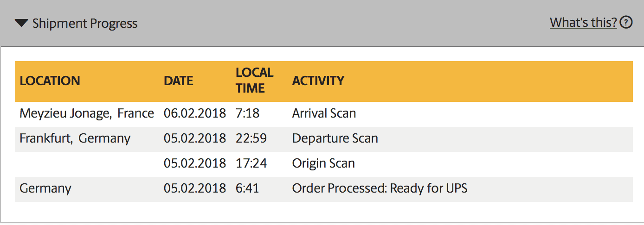Click the 17:24 local time entry
Viewport: 644px width, 225px height.
click(251, 163)
